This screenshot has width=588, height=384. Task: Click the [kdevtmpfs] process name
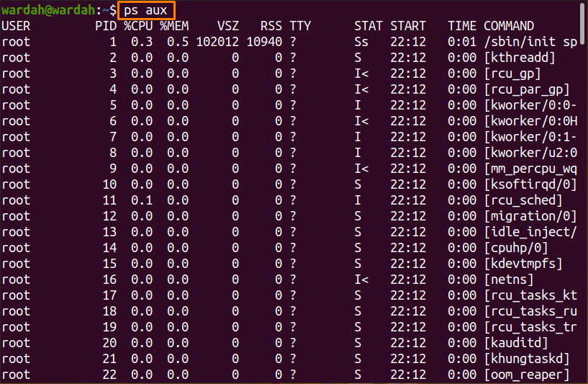tap(523, 264)
